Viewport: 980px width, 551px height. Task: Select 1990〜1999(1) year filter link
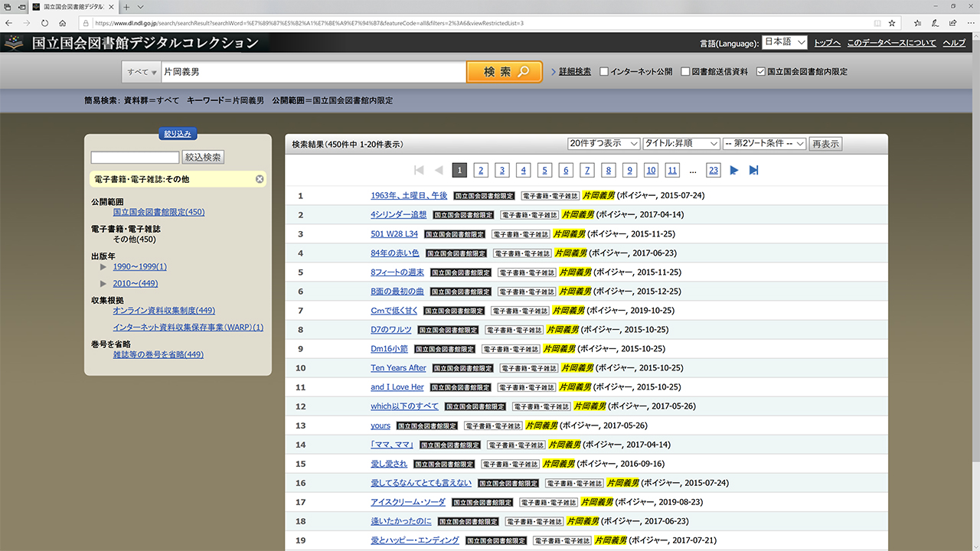[x=139, y=267]
